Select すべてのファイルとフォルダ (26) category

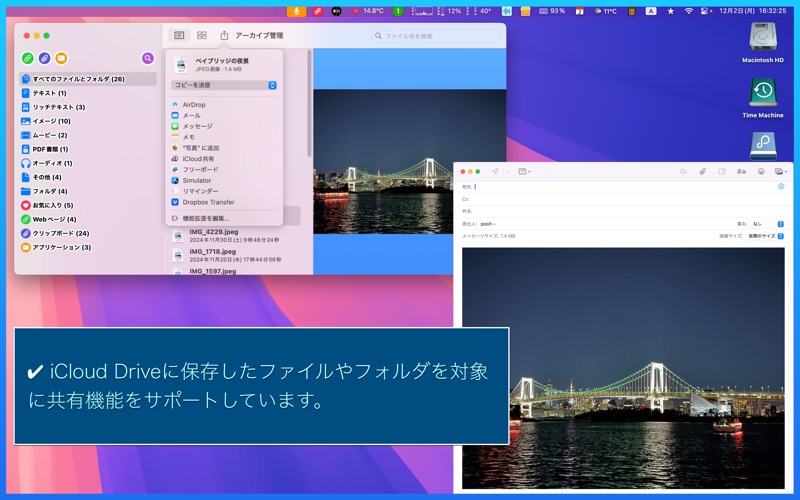(x=88, y=79)
